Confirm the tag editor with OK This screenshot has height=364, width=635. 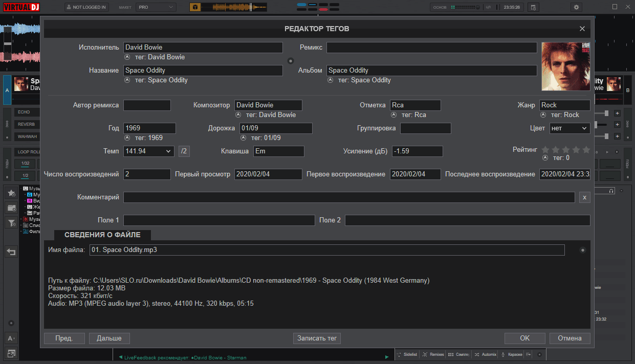[x=525, y=338]
